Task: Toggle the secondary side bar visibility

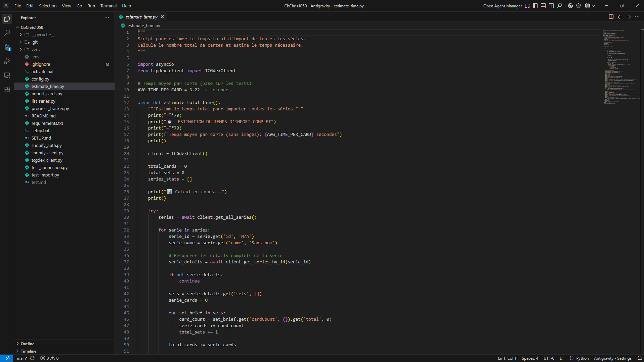Action: tap(551, 6)
